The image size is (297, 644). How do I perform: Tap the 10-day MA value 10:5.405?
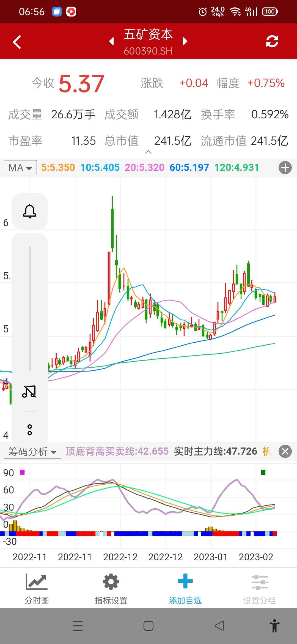click(100, 167)
